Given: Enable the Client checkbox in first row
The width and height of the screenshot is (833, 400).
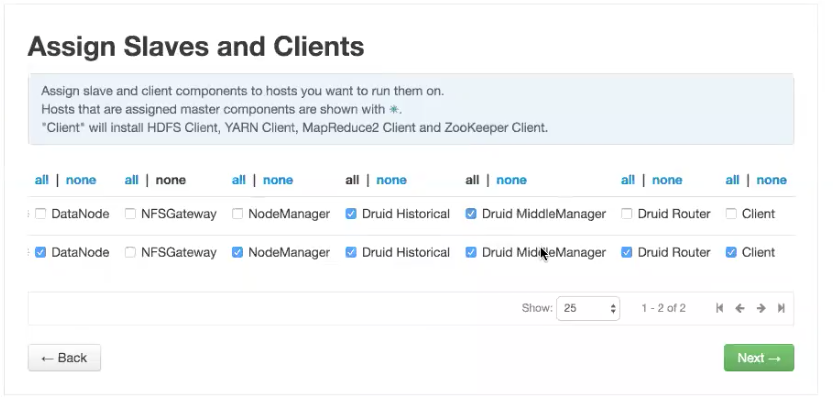Looking at the screenshot, I should [732, 214].
